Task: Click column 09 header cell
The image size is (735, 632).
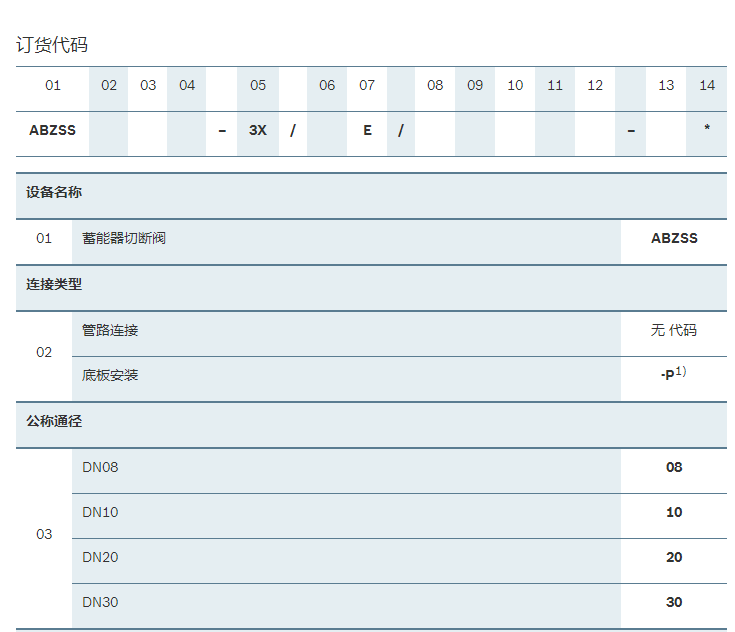Action: [475, 86]
